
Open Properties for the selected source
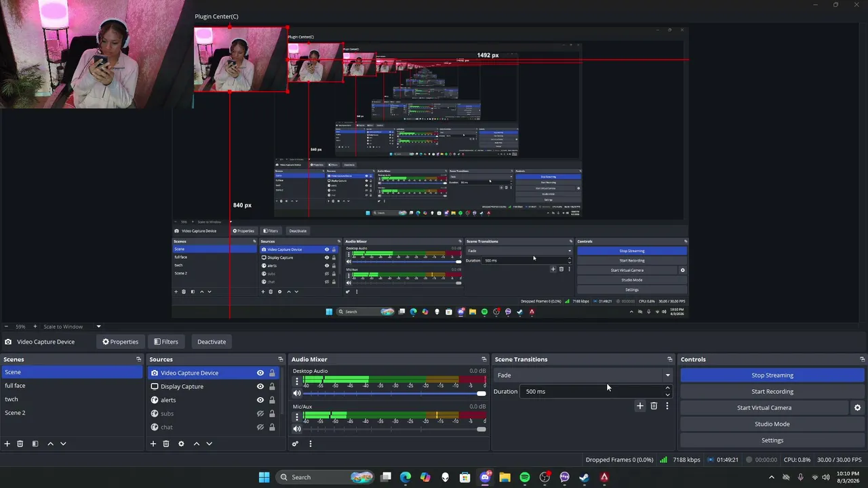120,342
